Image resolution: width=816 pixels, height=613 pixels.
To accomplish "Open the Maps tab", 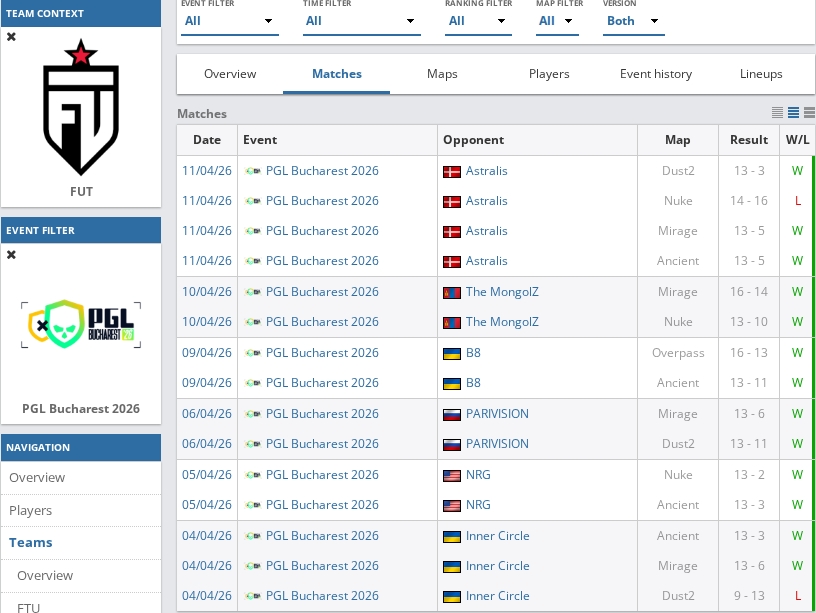I will point(442,74).
